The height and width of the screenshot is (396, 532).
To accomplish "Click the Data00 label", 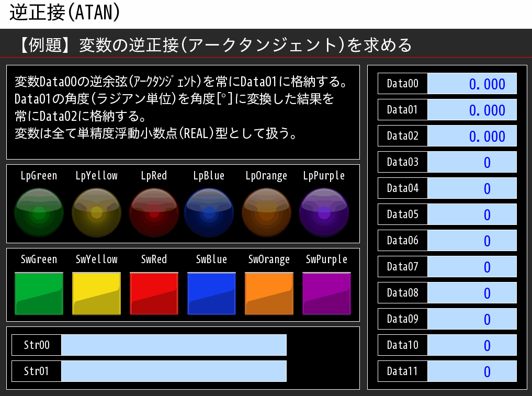I will 403,84.
